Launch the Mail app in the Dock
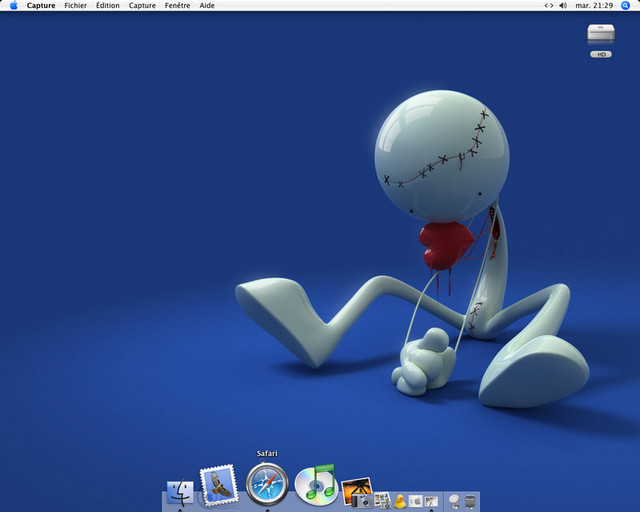This screenshot has width=640, height=512. coord(219,485)
